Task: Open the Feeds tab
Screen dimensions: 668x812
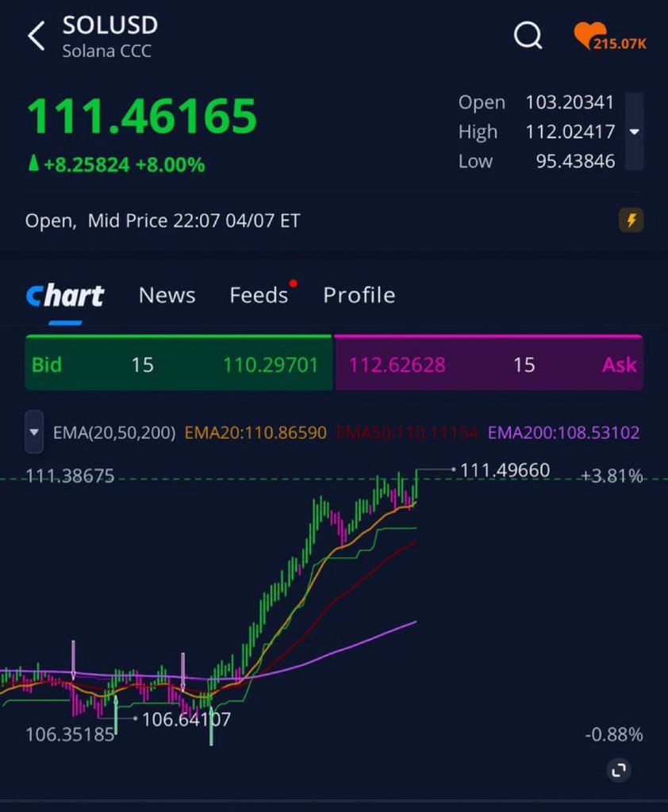Action: pyautogui.click(x=259, y=295)
